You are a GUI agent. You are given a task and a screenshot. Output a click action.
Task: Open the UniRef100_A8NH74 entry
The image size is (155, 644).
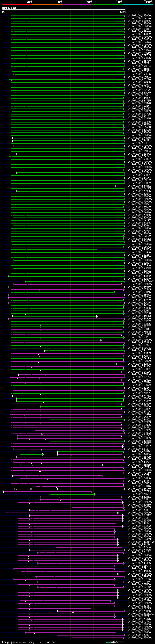(x=139, y=451)
